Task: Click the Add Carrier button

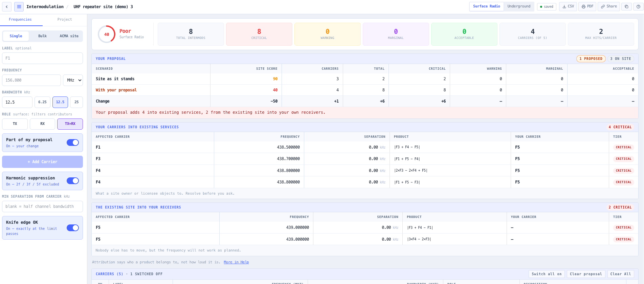Action: pyautogui.click(x=42, y=162)
